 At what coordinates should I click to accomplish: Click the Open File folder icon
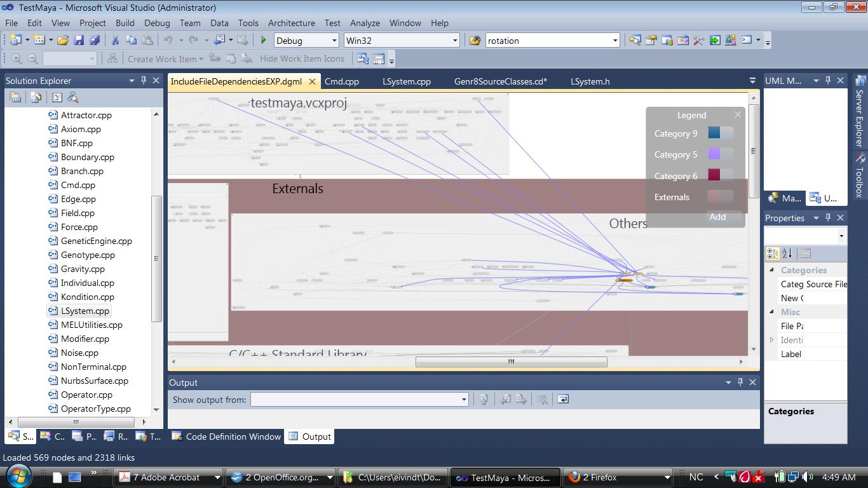click(x=62, y=40)
